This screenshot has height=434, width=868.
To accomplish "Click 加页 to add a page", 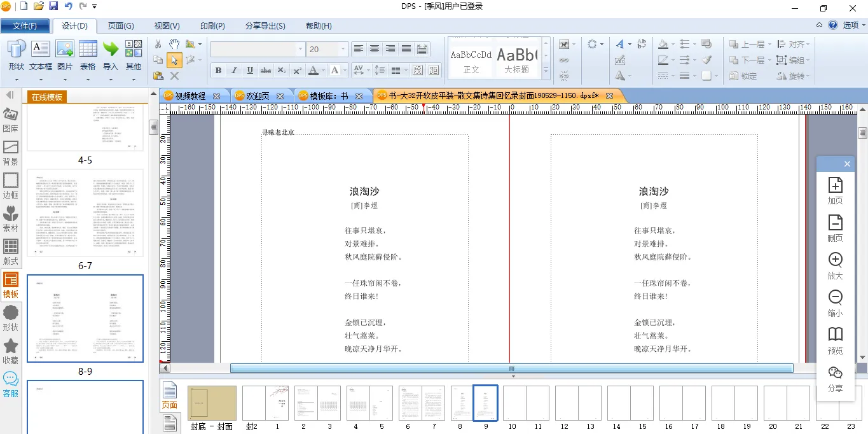I will point(835,190).
